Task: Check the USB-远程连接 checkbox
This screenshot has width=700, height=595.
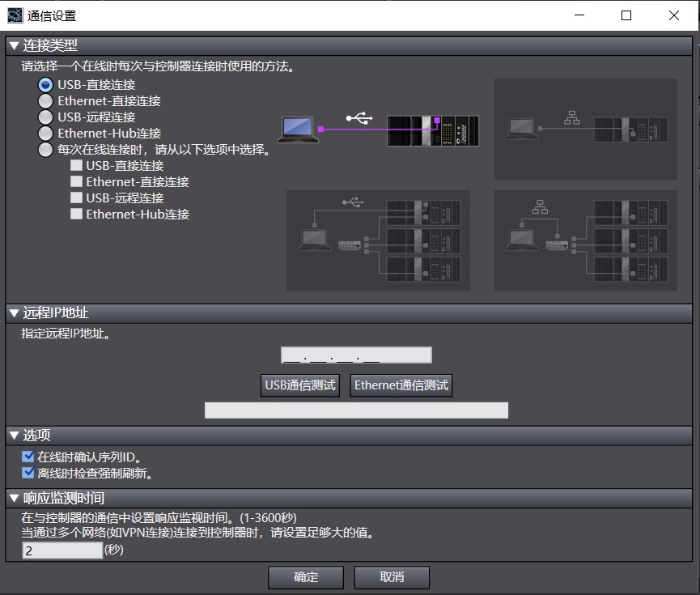Action: click(x=77, y=198)
